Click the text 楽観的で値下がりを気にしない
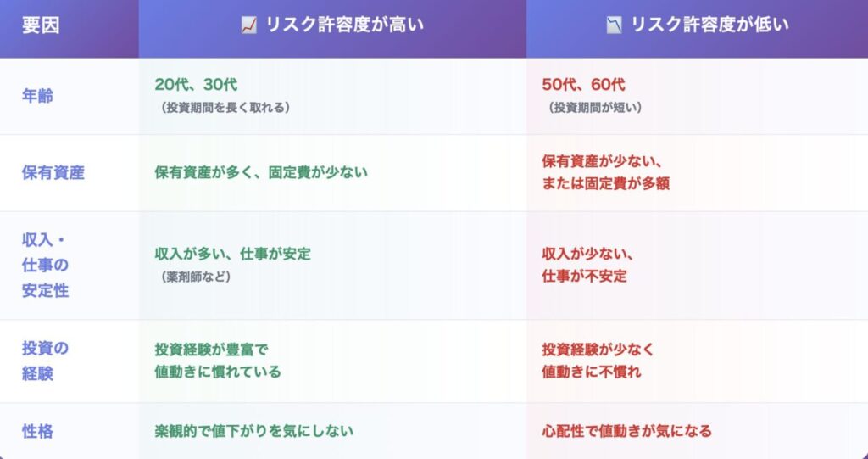The height and width of the screenshot is (459, 868). tap(253, 431)
